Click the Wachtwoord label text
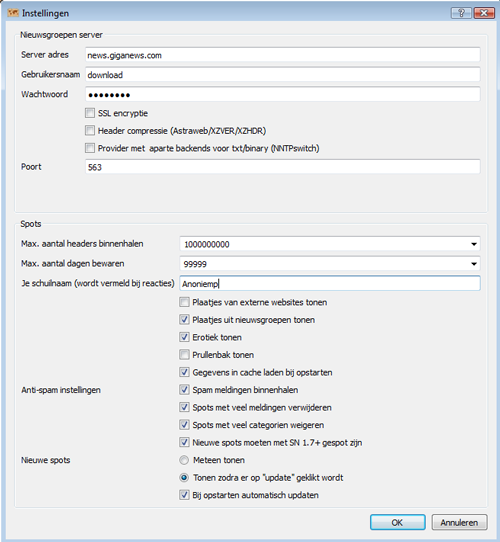500x542 pixels. 45,94
